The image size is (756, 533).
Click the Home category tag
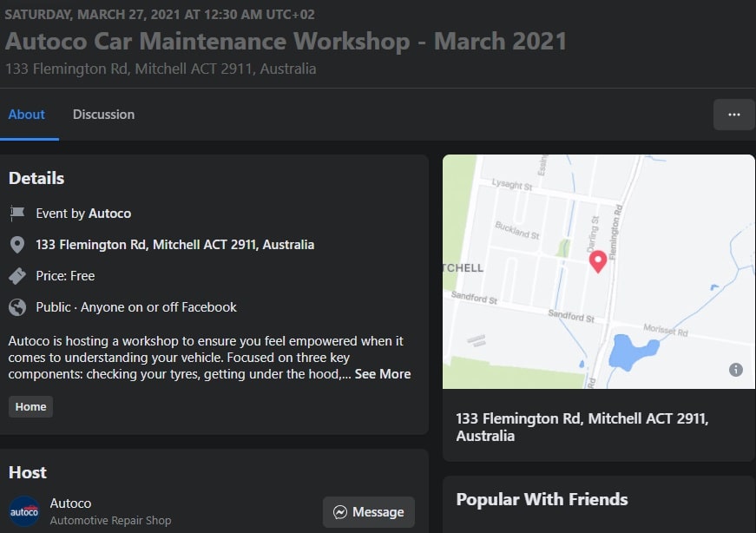coord(30,406)
